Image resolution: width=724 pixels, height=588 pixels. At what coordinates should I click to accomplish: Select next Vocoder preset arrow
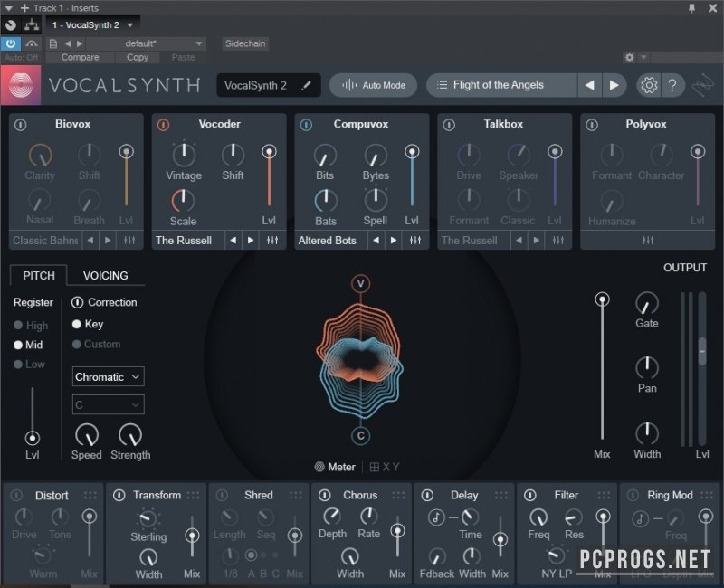tap(251, 241)
